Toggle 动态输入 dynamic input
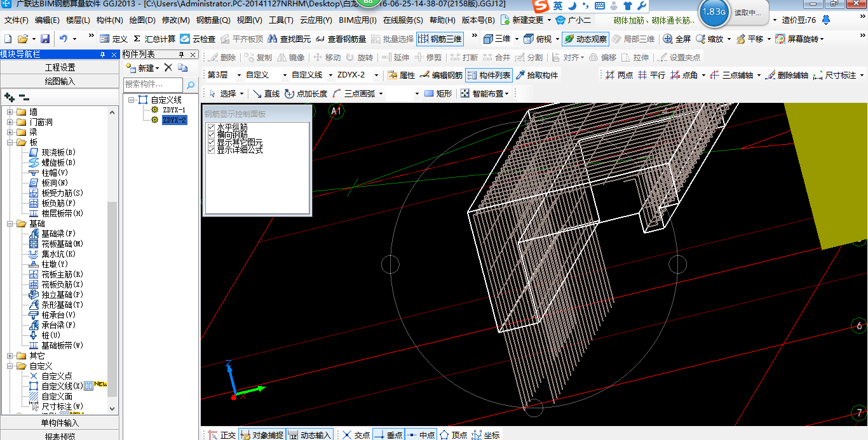Viewport: 868px width, 440px height. tap(310, 435)
